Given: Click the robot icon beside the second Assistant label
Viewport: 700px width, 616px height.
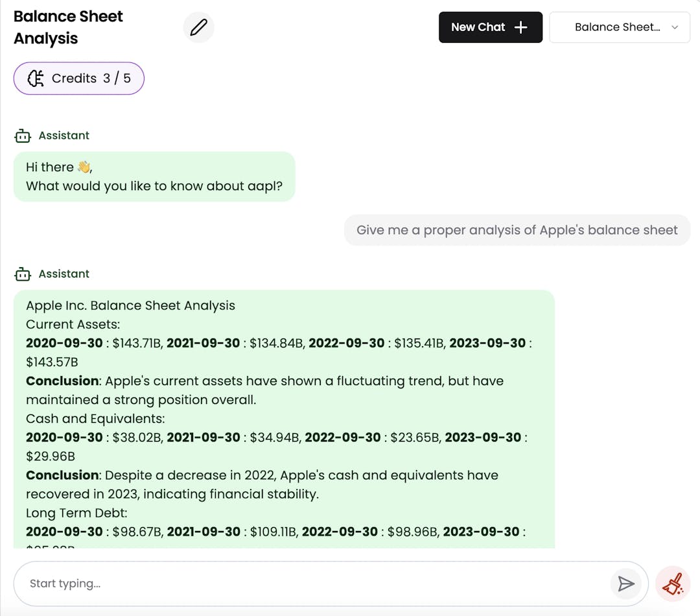Looking at the screenshot, I should [23, 274].
